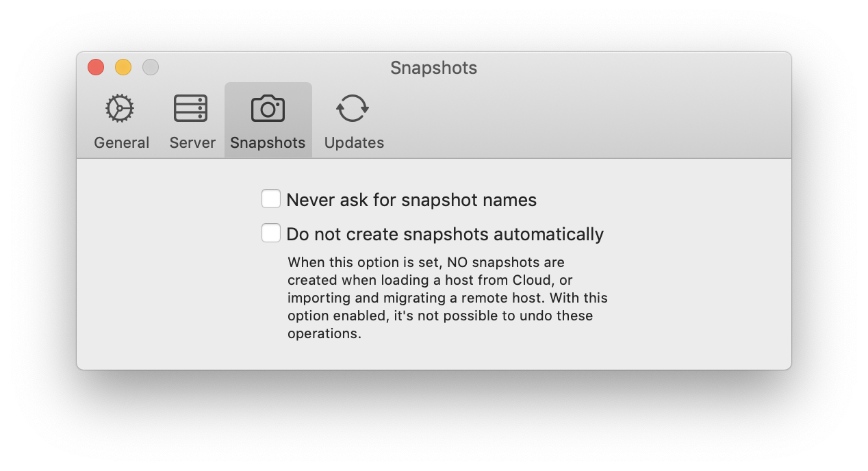
Task: Toggle the snapshot names checkbox off
Action: (x=271, y=198)
